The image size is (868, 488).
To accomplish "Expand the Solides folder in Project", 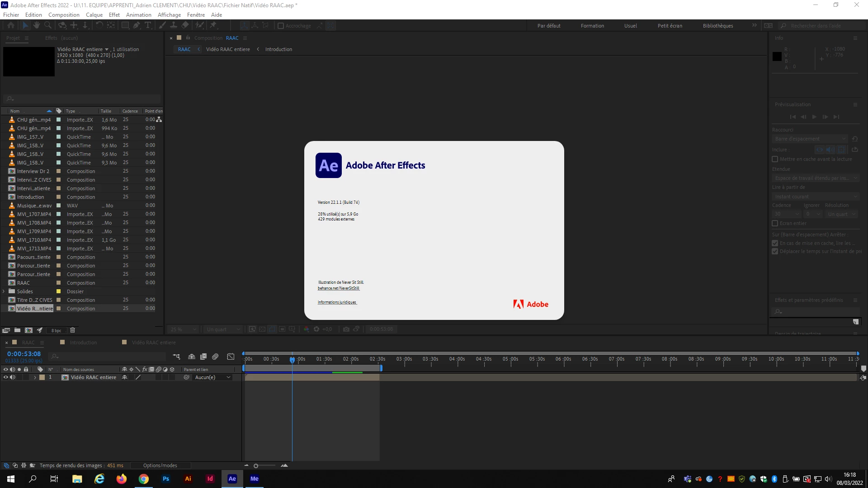I will tap(4, 291).
